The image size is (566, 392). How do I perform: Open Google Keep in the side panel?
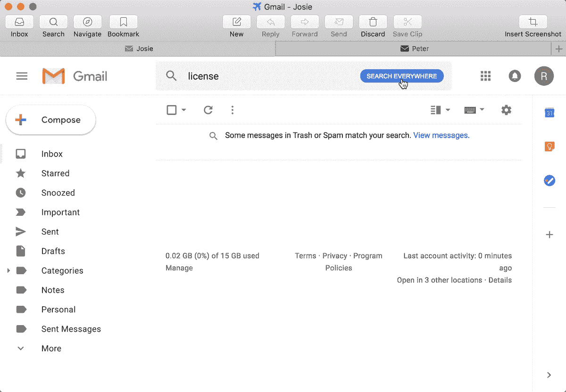(549, 146)
